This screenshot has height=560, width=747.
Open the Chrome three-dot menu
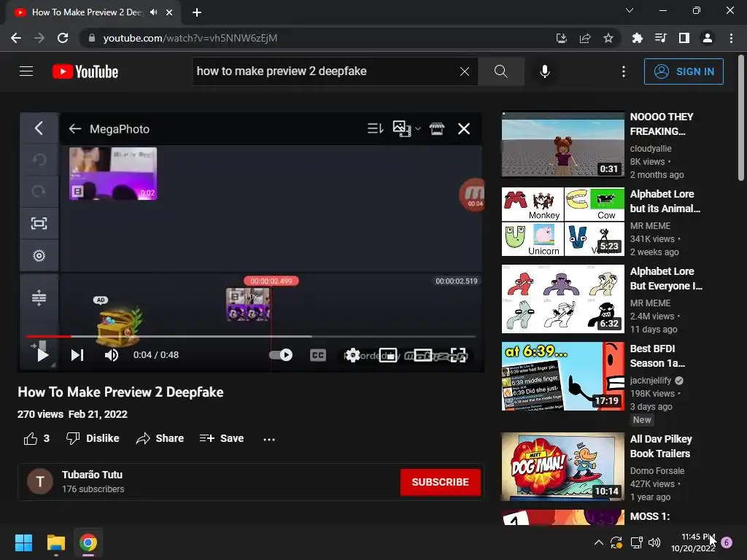(x=731, y=38)
